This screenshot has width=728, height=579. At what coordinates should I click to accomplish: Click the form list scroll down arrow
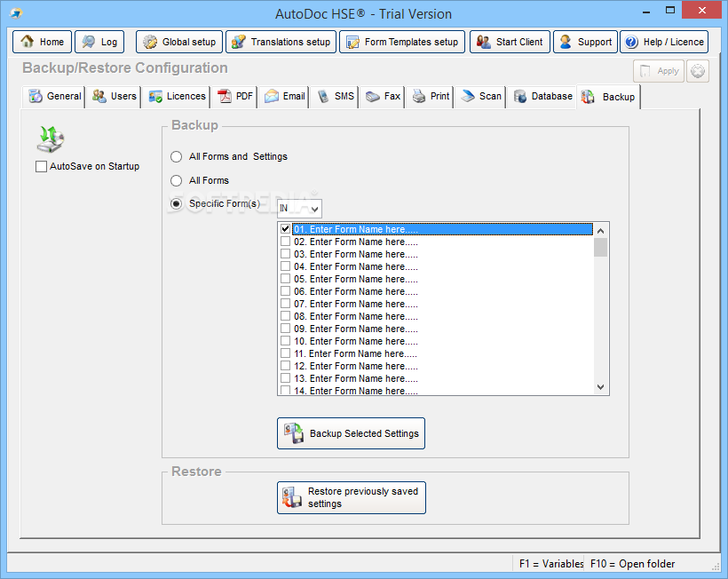[600, 387]
